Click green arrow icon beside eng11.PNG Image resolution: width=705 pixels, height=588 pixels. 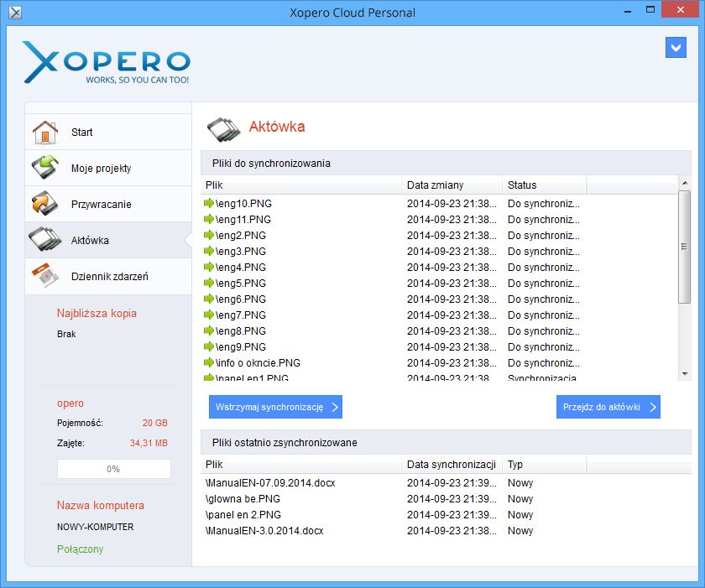click(209, 219)
